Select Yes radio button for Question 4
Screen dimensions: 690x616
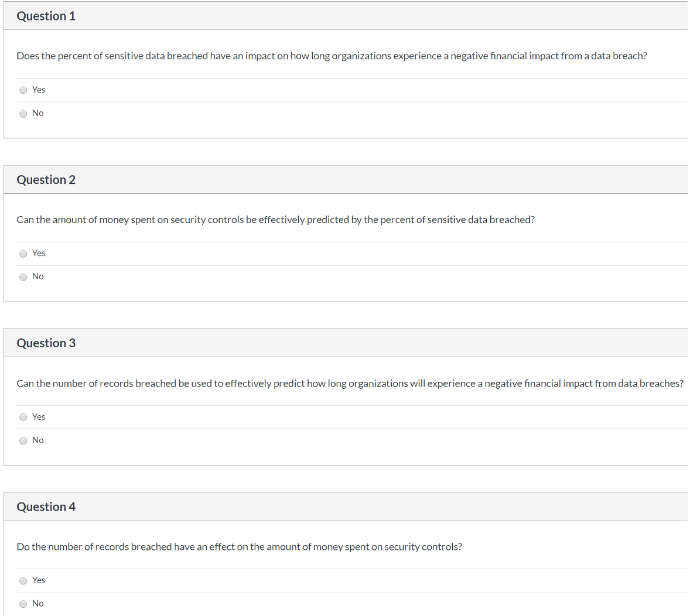tap(23, 581)
